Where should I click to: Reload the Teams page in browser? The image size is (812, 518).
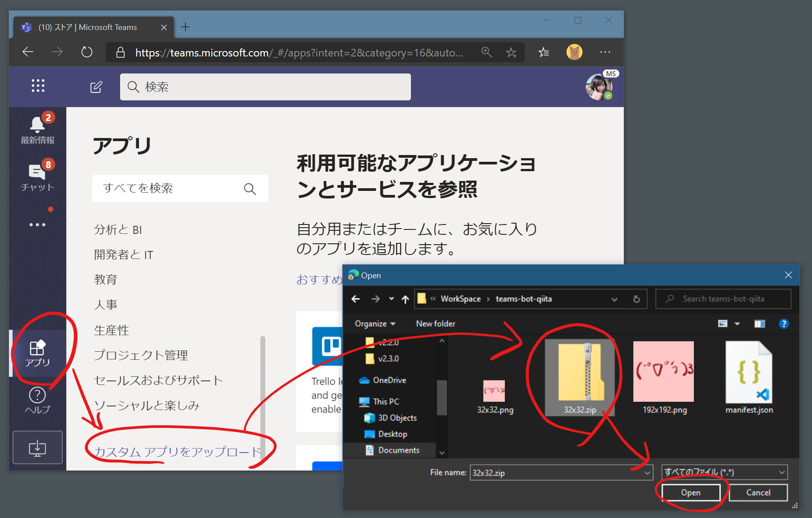pos(87,52)
